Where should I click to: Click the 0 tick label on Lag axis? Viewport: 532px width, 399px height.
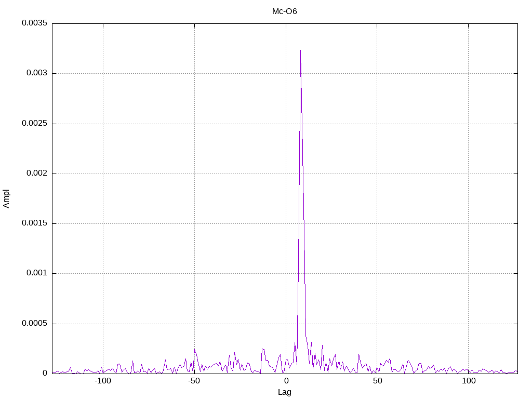[x=286, y=381]
